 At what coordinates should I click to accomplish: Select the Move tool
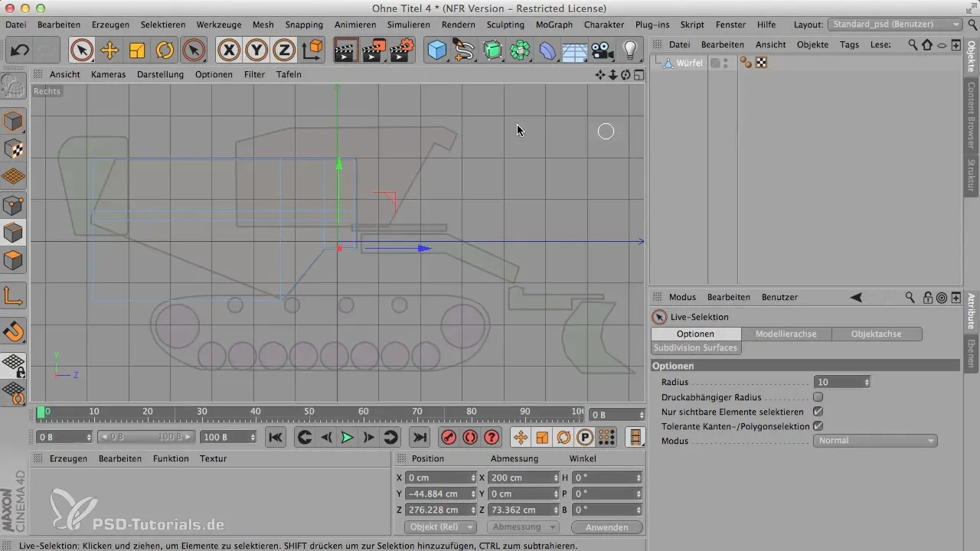point(109,51)
